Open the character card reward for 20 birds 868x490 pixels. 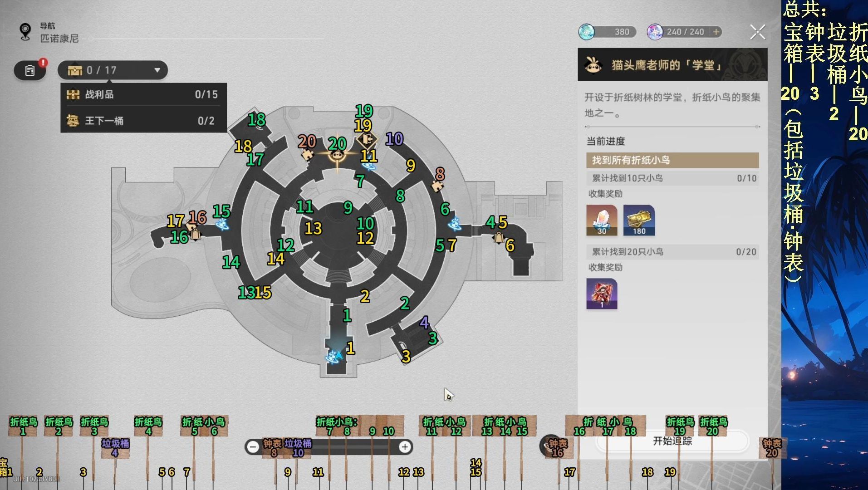pyautogui.click(x=602, y=294)
